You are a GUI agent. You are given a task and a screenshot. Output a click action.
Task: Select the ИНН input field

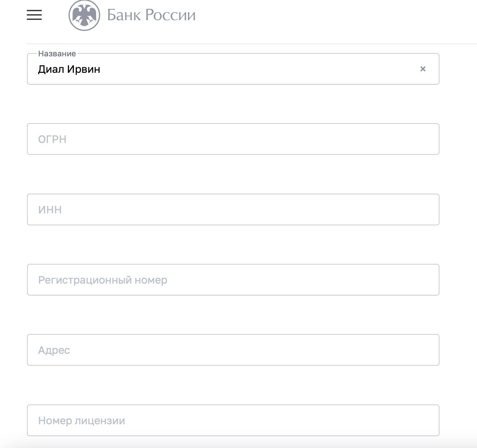point(233,210)
